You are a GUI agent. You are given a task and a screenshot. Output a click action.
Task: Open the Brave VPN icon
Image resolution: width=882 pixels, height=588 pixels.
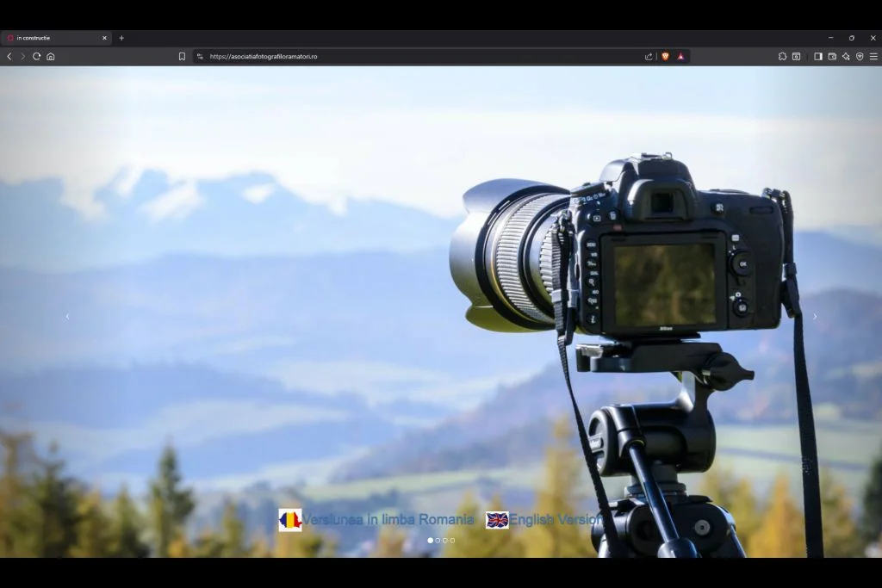pyautogui.click(x=860, y=57)
